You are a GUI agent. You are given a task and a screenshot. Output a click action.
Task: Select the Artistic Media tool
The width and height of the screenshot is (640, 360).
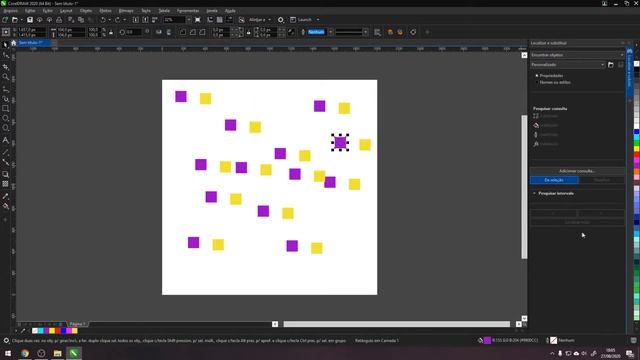click(x=5, y=99)
